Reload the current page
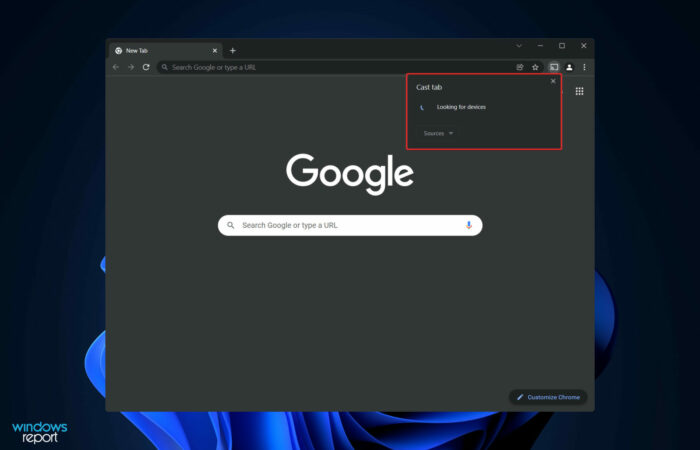The height and width of the screenshot is (450, 700). pos(146,67)
